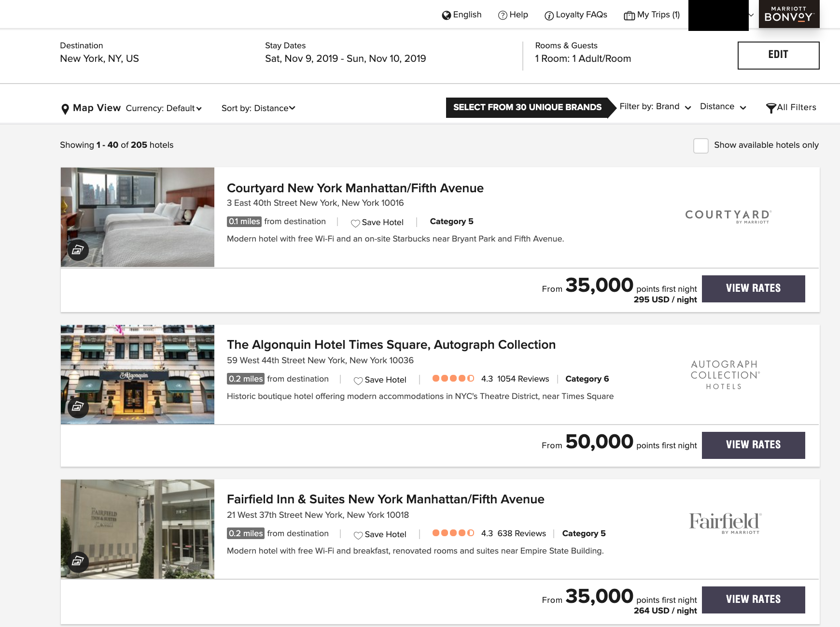This screenshot has height=627, width=840.
Task: Click the 50,000 points price
Action: [x=599, y=442]
